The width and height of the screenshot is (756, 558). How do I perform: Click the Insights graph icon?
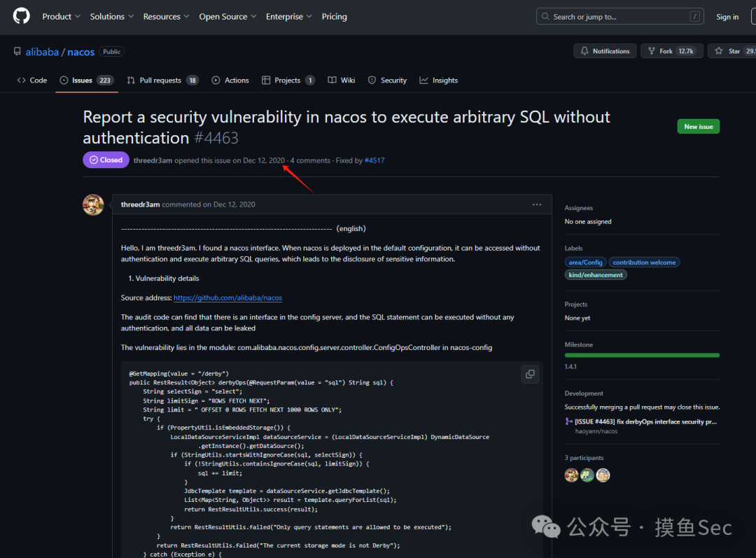click(423, 81)
